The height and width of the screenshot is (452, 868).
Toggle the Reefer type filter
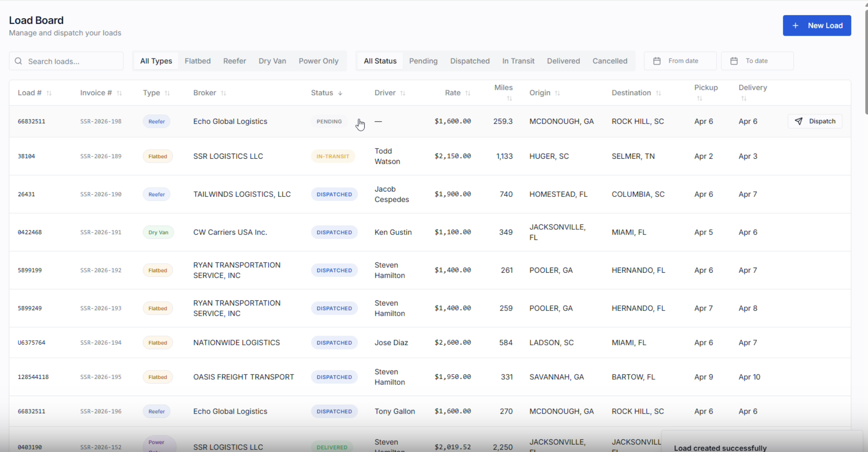click(x=234, y=61)
